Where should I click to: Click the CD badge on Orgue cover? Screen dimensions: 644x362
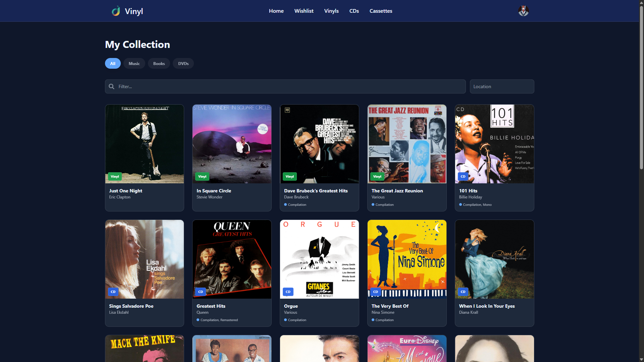(288, 292)
